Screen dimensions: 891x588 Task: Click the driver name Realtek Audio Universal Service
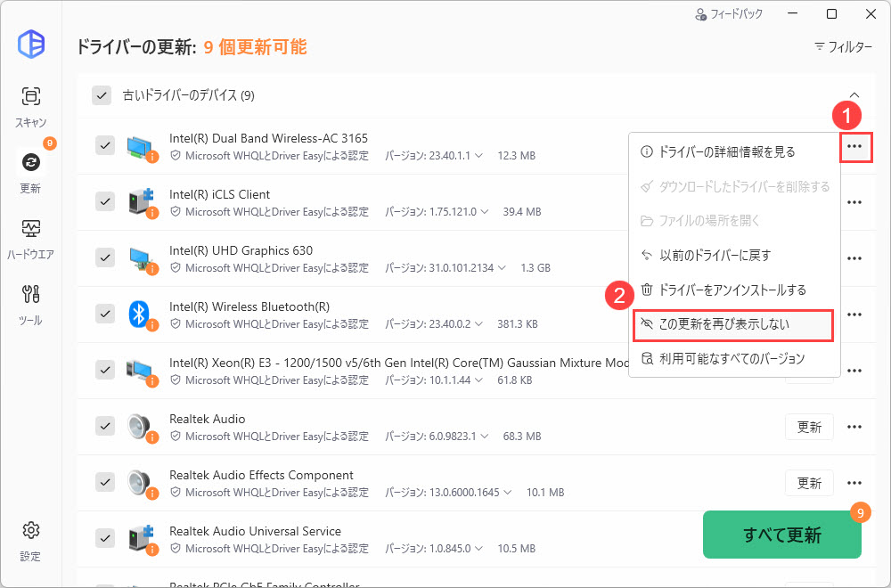pyautogui.click(x=255, y=531)
